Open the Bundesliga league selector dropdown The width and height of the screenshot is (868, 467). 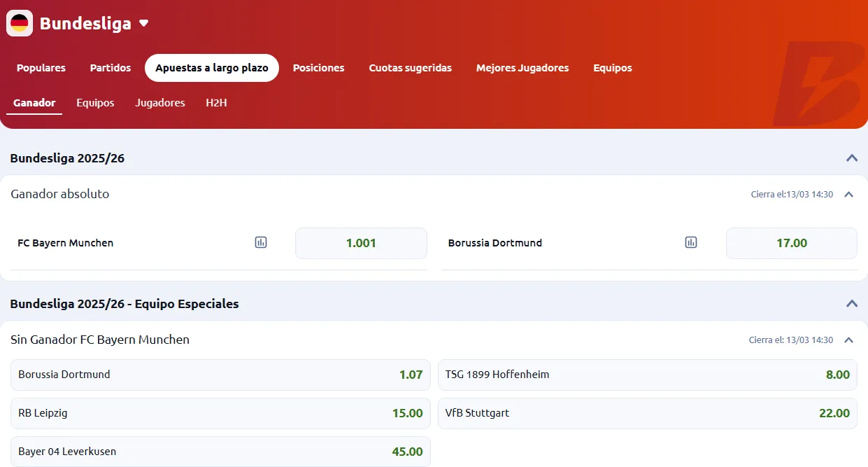pos(143,22)
